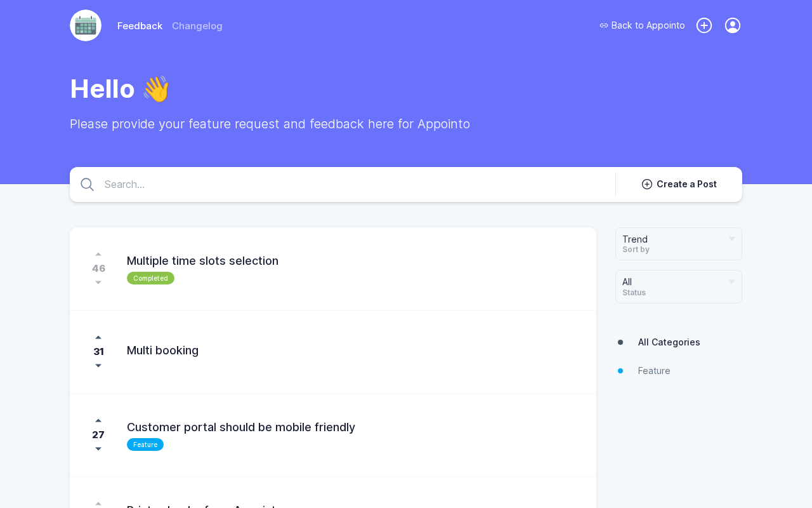Expand the Status filter dropdown
Image resolution: width=812 pixels, height=508 pixels.
pyautogui.click(x=678, y=286)
